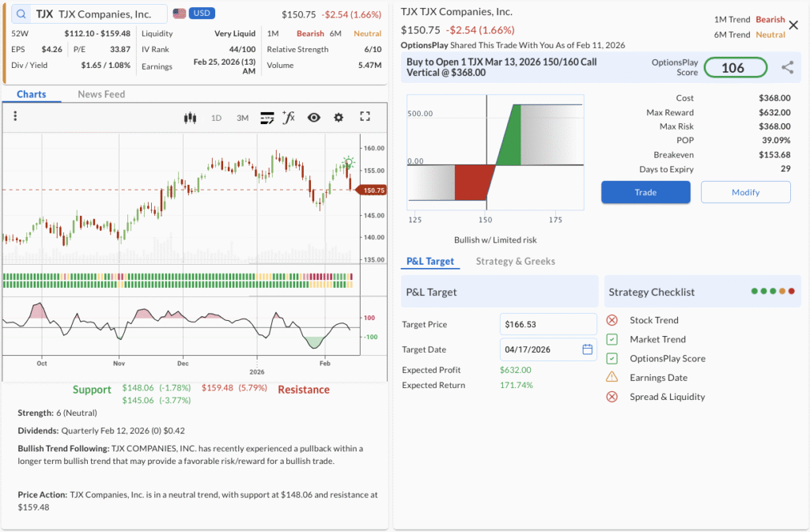Click the search magnifier icon
The height and width of the screenshot is (532, 810).
(21, 14)
